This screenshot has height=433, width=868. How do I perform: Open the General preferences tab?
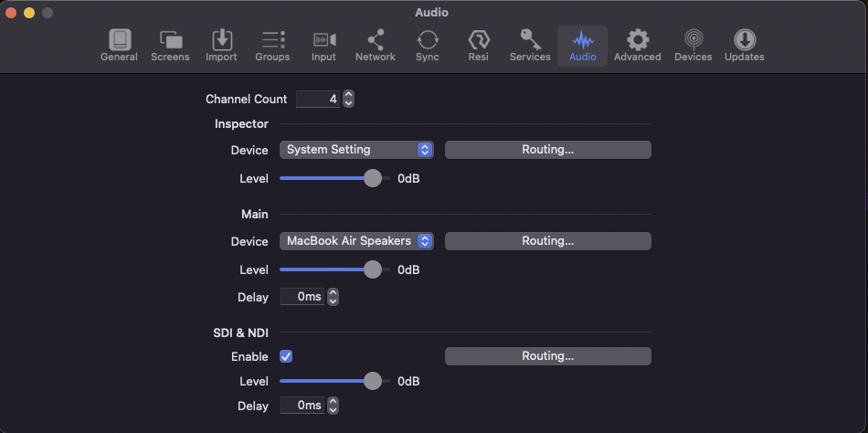point(119,46)
